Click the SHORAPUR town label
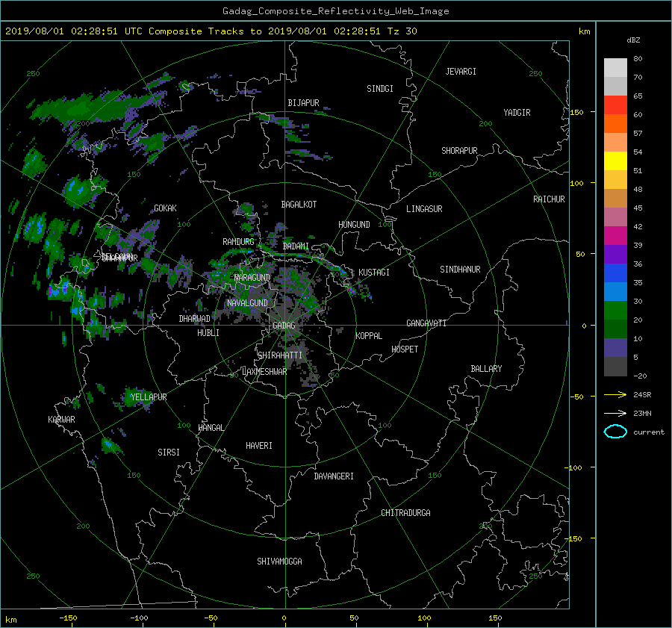 (459, 151)
